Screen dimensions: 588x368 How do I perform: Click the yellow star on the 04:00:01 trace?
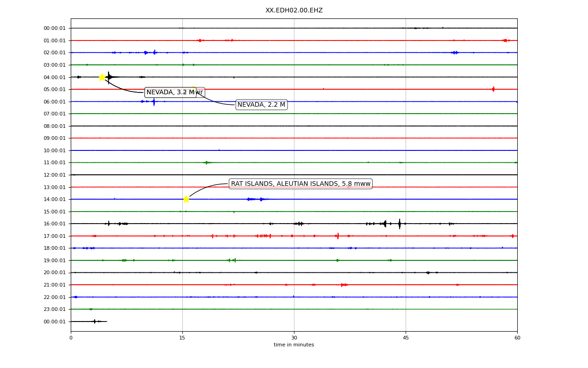pos(102,77)
